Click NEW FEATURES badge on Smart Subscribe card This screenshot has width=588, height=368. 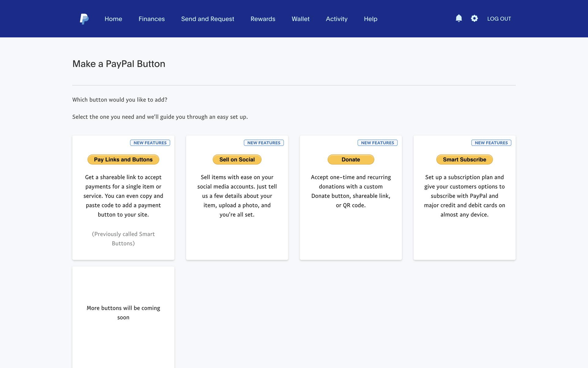tap(491, 143)
